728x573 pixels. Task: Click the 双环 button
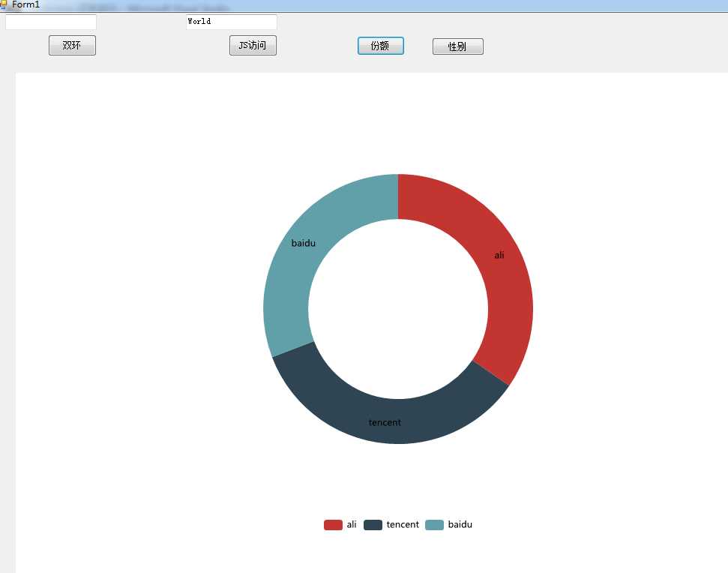coord(72,46)
